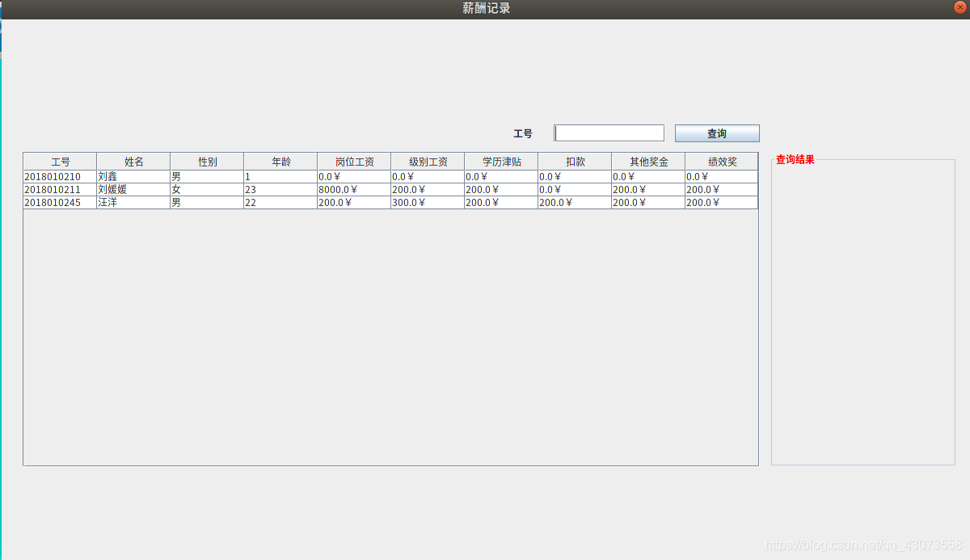The image size is (970, 560).
Task: Select the 工号 column header
Action: point(60,162)
